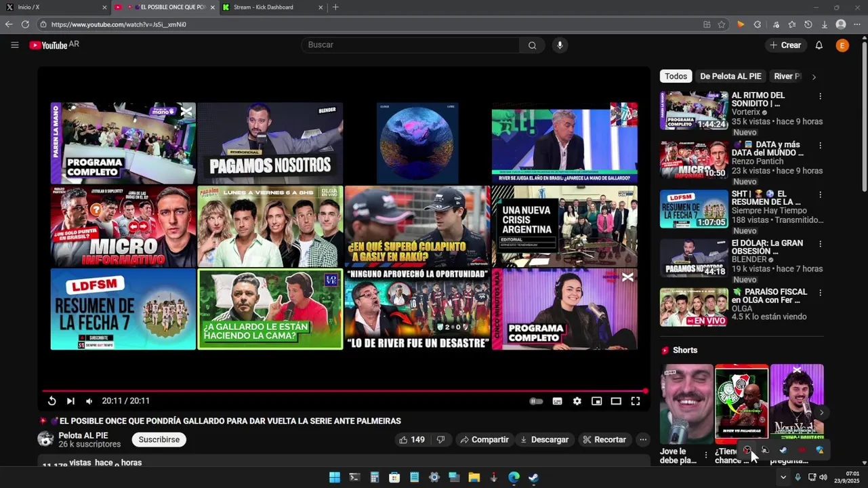Viewport: 868px width, 488px height.
Task: Open browser downloads arrow icon
Action: 825,24
